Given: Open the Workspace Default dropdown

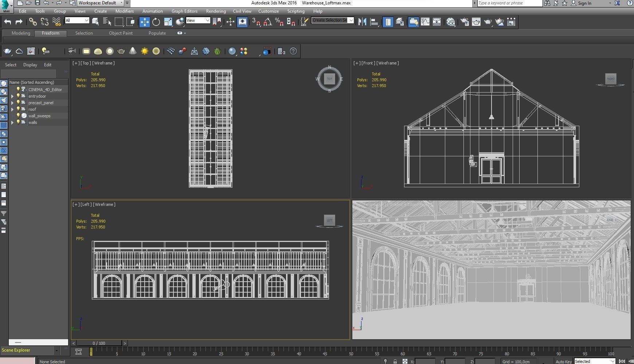Looking at the screenshot, I should pos(101,3).
